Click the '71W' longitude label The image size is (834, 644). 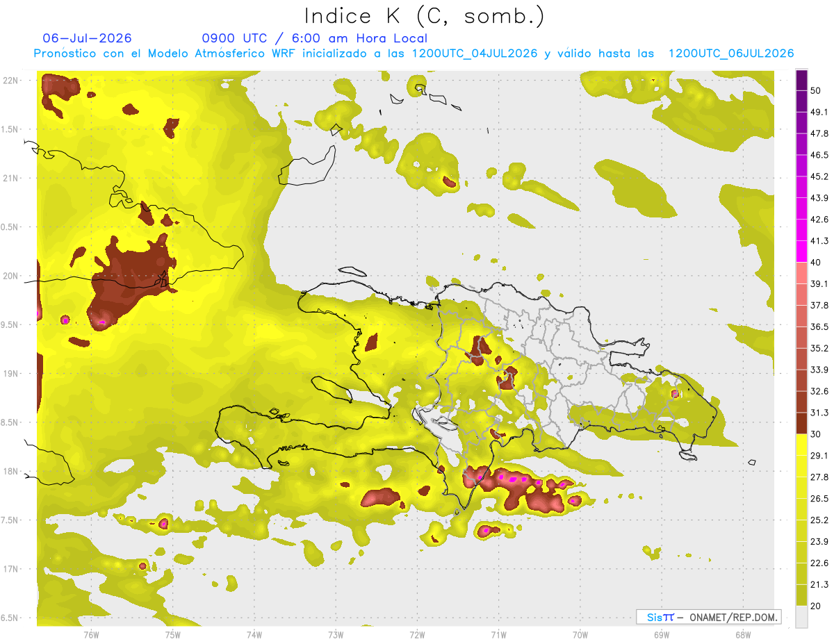click(x=498, y=634)
